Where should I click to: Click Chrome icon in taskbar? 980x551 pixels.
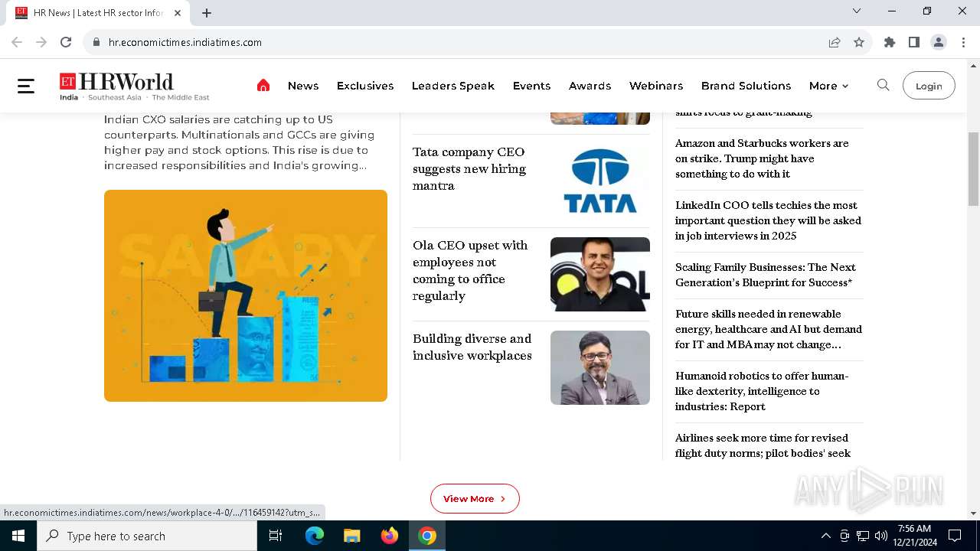tap(427, 536)
